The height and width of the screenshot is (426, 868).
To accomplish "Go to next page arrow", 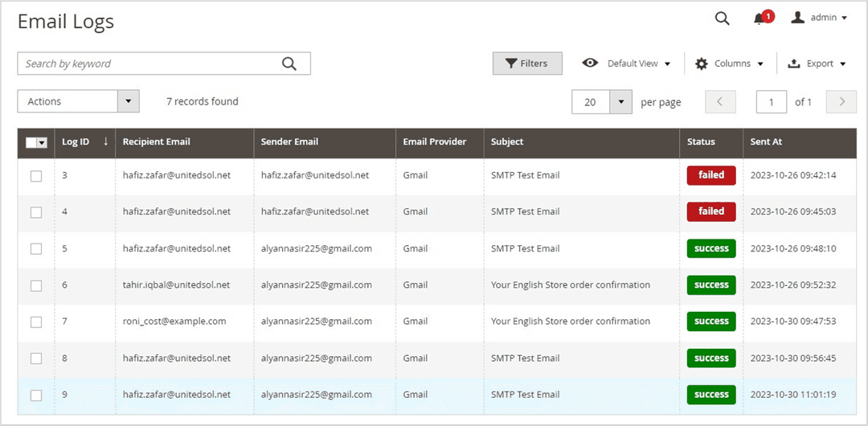I will [x=841, y=102].
